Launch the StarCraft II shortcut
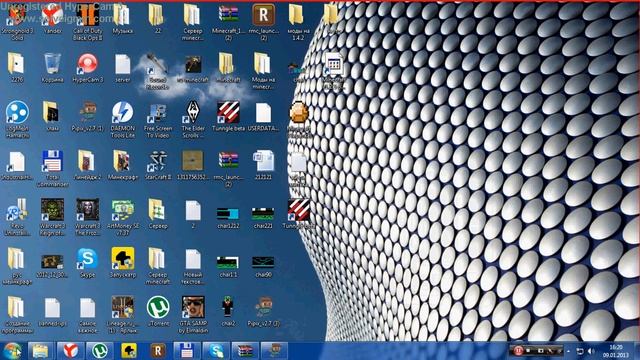 click(x=158, y=165)
